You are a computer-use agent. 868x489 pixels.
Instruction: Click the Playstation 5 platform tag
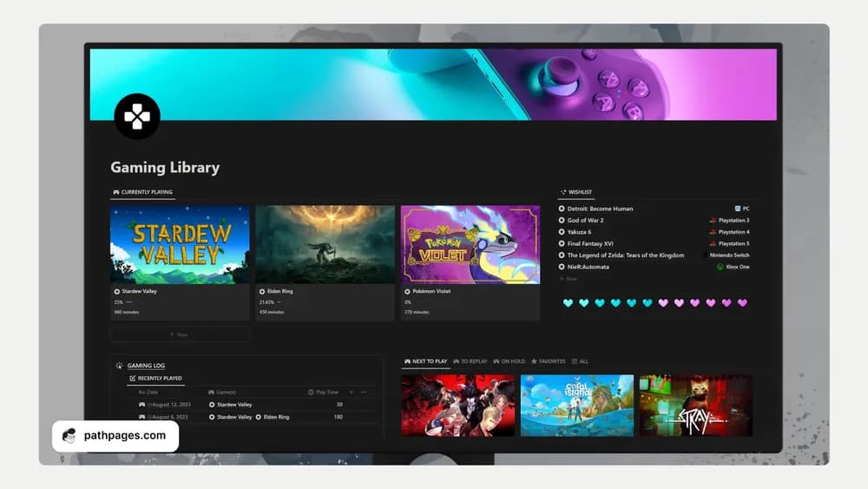(x=730, y=244)
